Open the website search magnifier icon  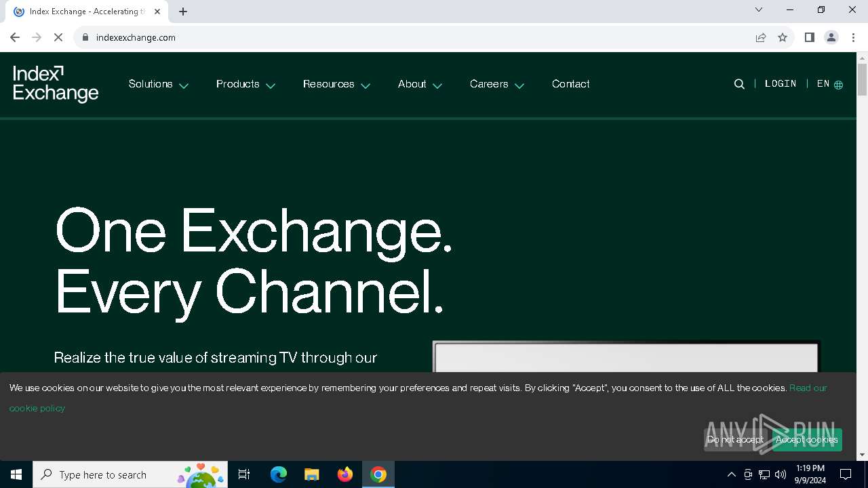[x=739, y=84]
